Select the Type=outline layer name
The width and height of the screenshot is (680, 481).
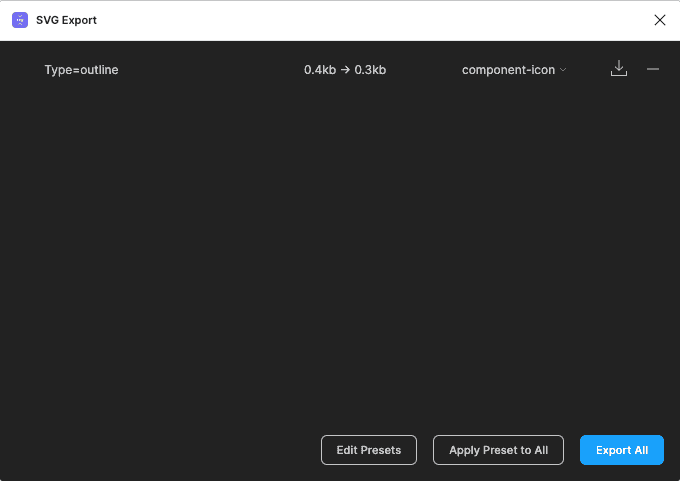pyautogui.click(x=82, y=70)
